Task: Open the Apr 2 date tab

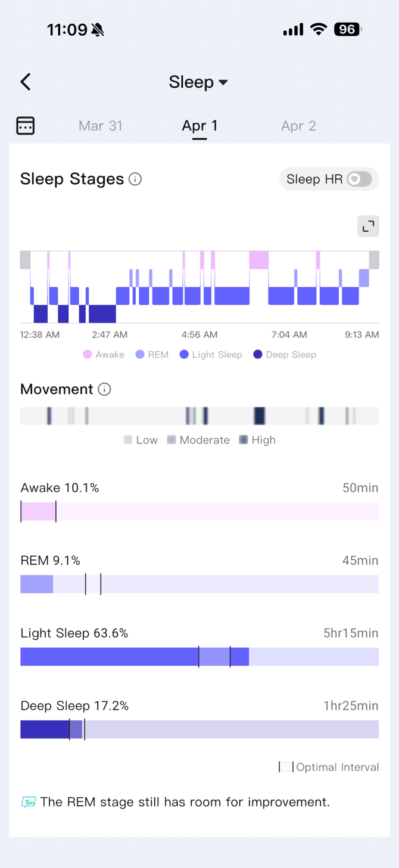Action: tap(298, 126)
